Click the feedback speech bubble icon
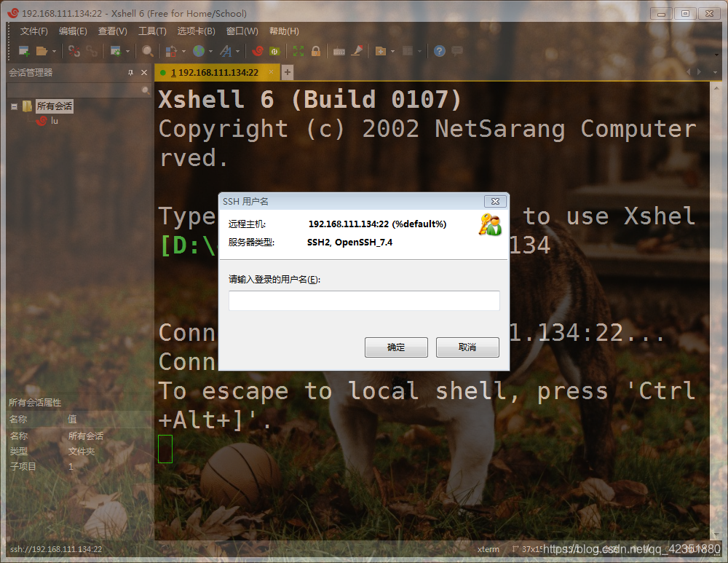The width and height of the screenshot is (728, 563). pos(457,50)
